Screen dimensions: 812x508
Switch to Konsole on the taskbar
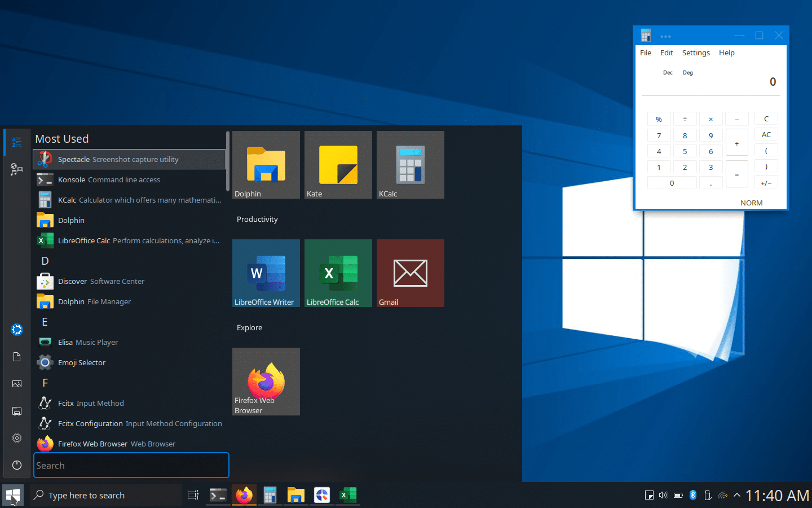pyautogui.click(x=218, y=495)
